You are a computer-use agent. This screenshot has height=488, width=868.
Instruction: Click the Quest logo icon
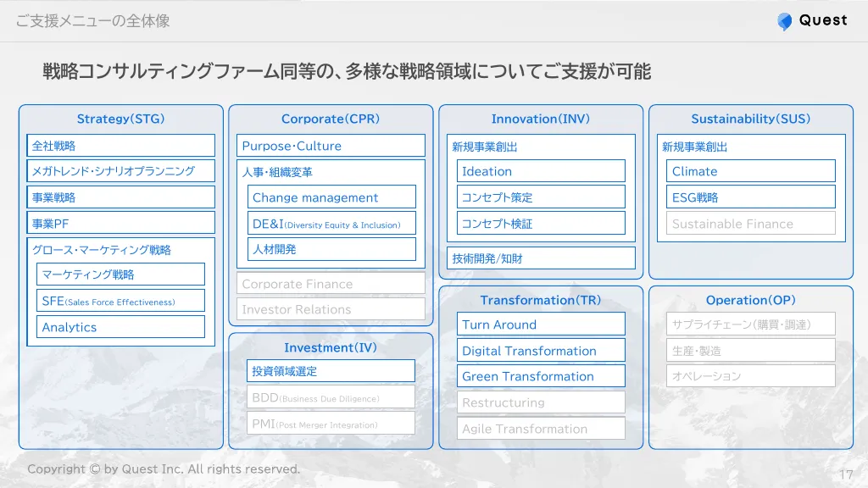(x=784, y=21)
